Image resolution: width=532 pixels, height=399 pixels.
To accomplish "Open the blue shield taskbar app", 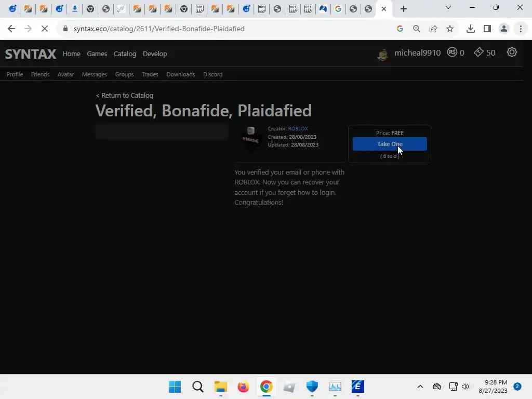I will 312,387.
